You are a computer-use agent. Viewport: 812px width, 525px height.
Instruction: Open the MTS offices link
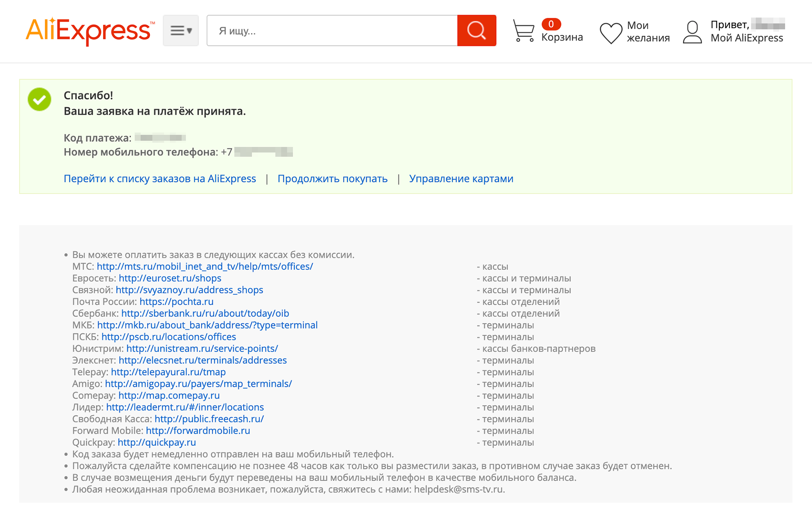pyautogui.click(x=205, y=267)
